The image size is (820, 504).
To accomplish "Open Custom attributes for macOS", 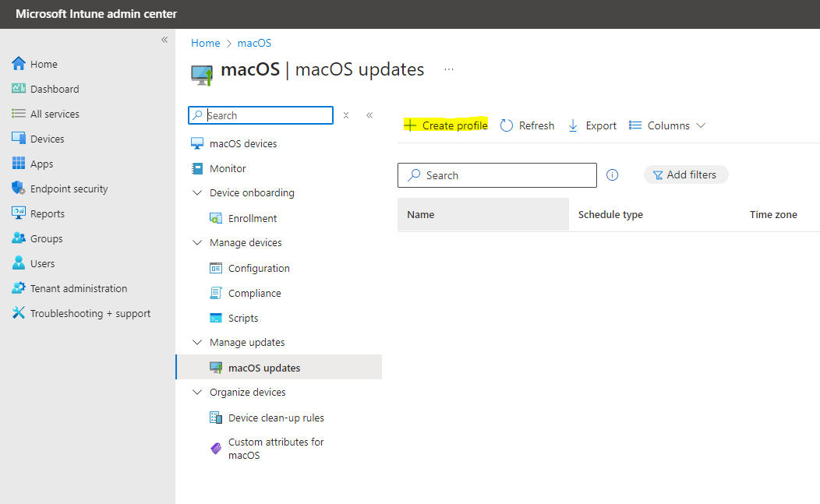I will 276,449.
